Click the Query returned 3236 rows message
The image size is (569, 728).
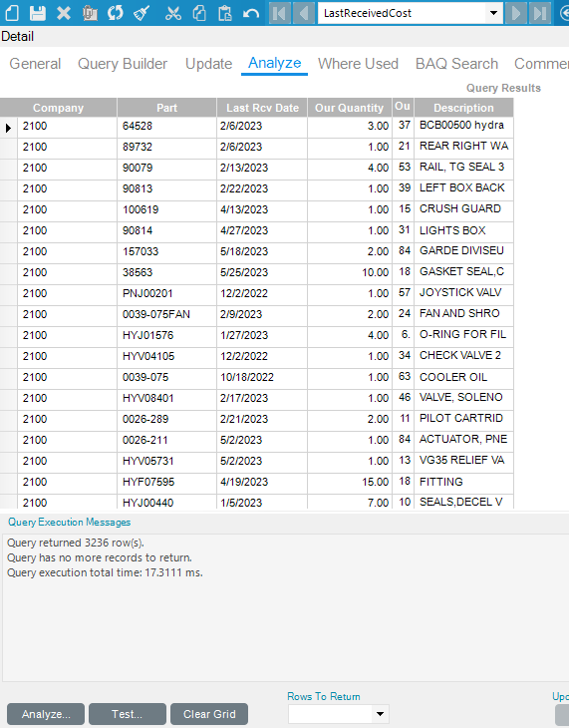[x=75, y=543]
